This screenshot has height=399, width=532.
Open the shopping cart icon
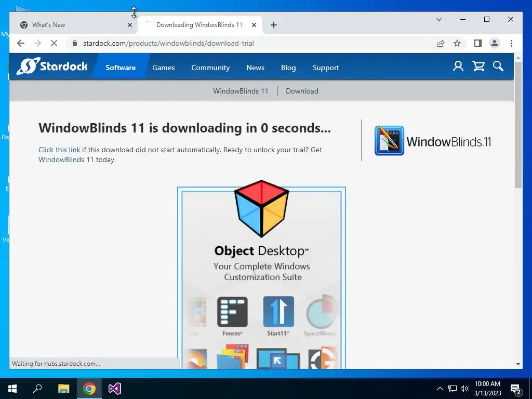(x=478, y=66)
